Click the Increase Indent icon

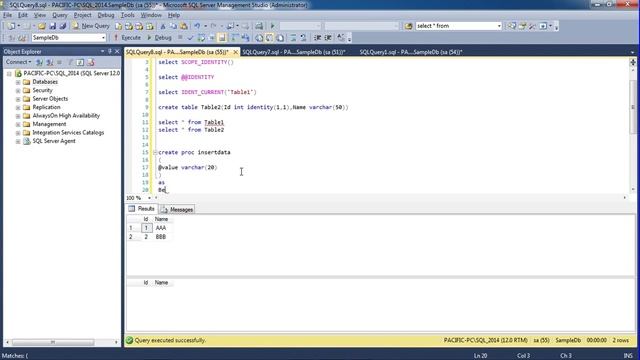coord(328,38)
